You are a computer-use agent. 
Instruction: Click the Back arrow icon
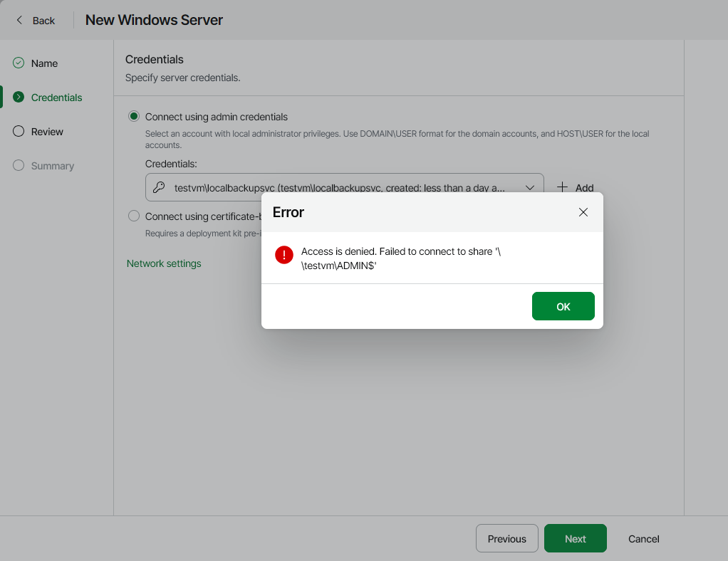pos(19,21)
